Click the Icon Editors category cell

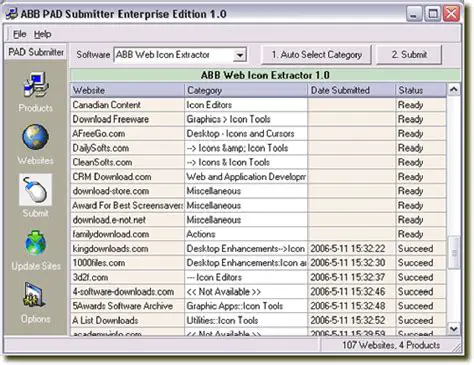click(x=246, y=105)
